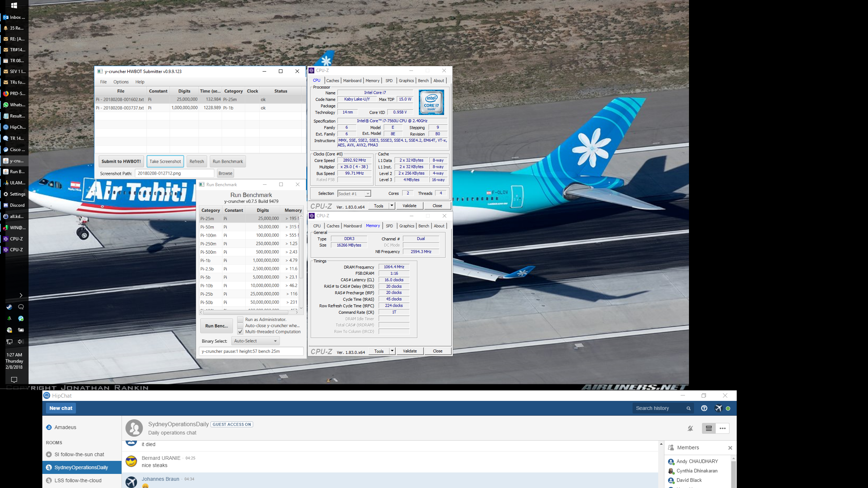The height and width of the screenshot is (488, 868).
Task: Open the Steam tray icon
Action: point(9,307)
